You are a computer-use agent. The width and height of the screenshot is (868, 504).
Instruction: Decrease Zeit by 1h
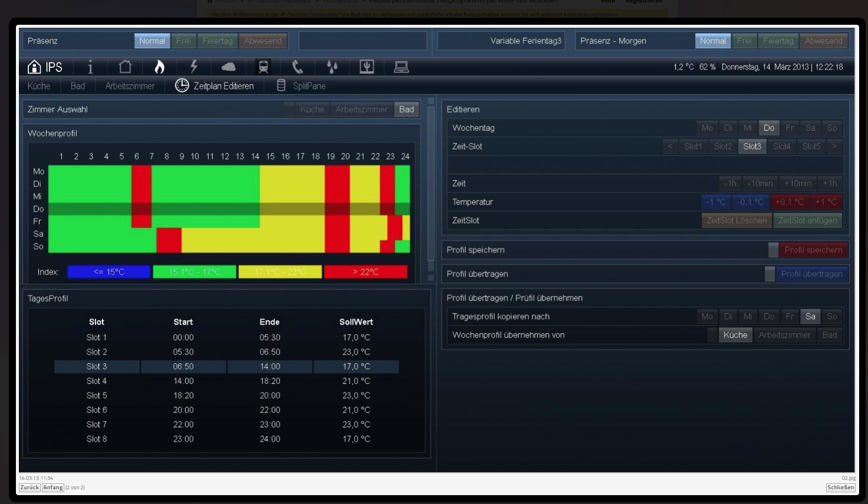point(730,183)
